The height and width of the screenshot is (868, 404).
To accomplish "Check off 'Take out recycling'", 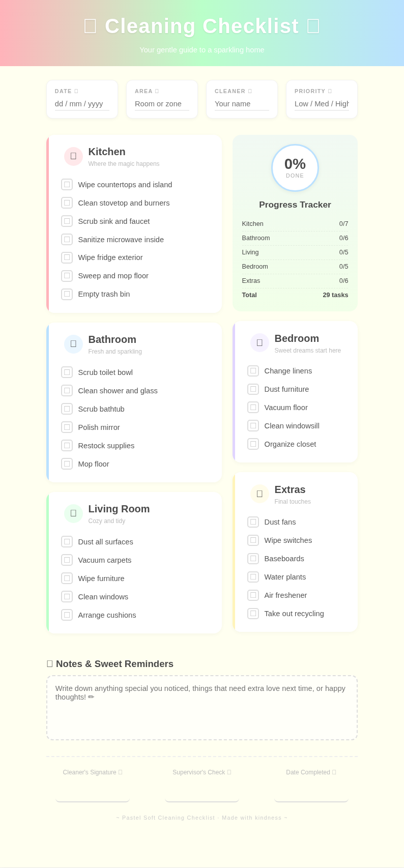I will [x=253, y=613].
